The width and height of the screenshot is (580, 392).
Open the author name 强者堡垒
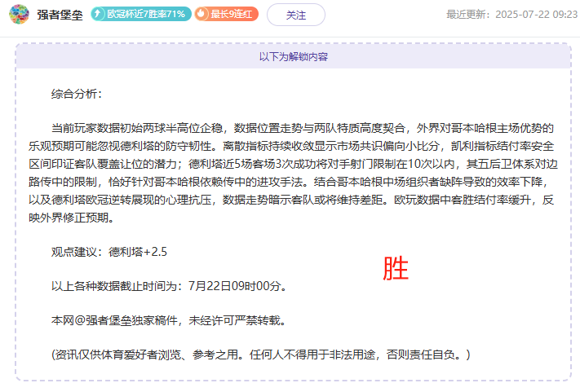tap(60, 15)
